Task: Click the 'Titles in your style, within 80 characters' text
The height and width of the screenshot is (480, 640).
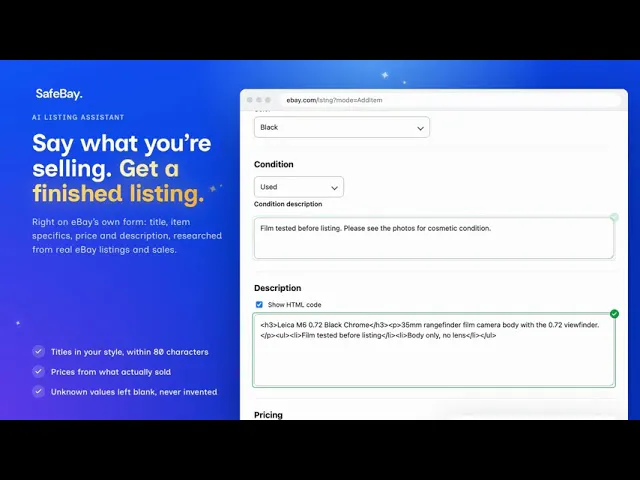Action: click(x=129, y=352)
